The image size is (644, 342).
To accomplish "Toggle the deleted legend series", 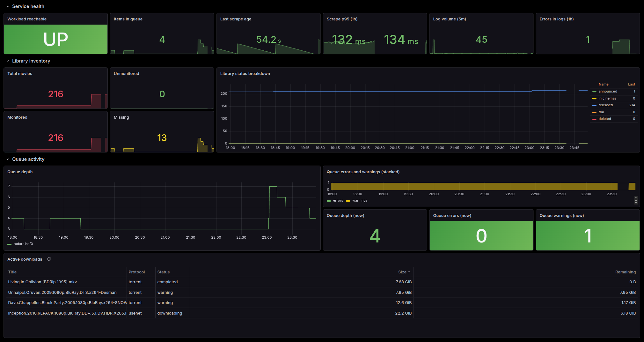I will (604, 119).
